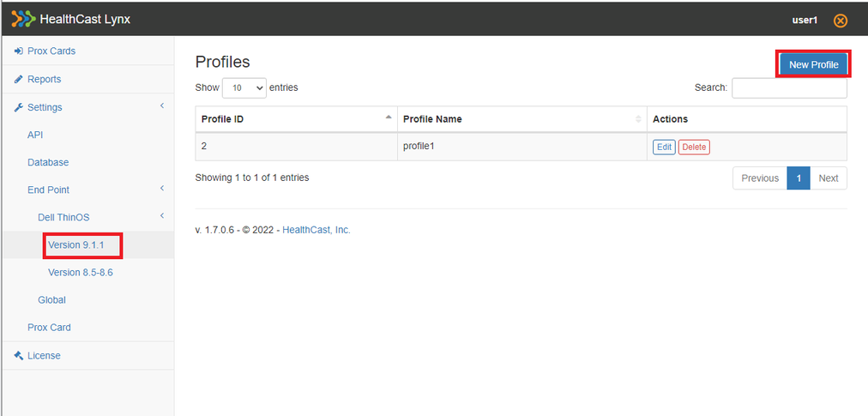Click the Showing 1 to 1 entries text

(x=252, y=178)
